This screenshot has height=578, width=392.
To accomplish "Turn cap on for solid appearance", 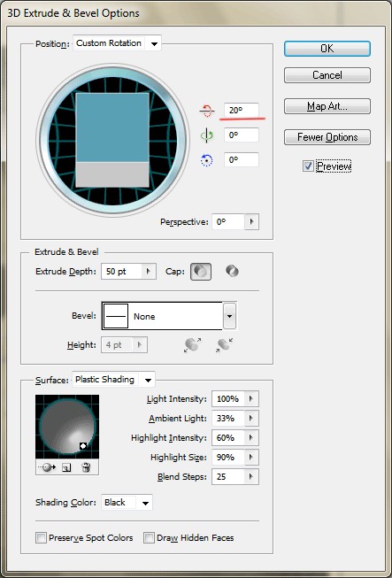I will click(201, 272).
